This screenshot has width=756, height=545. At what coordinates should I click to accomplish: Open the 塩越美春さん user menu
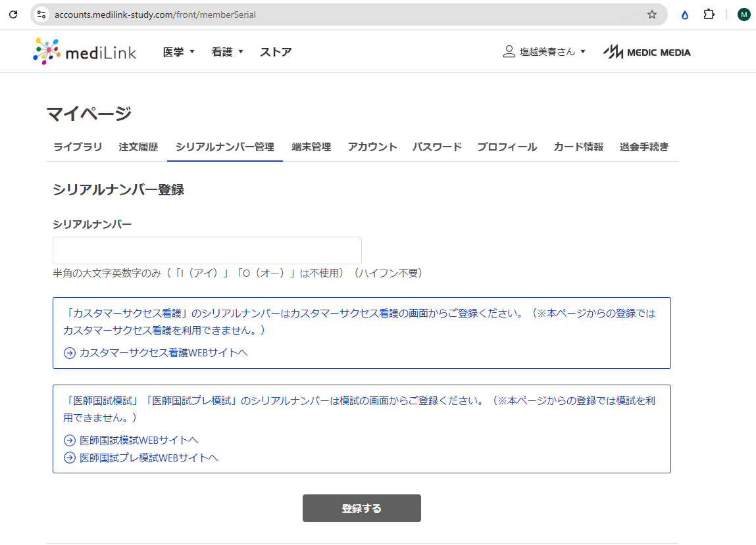pos(544,52)
